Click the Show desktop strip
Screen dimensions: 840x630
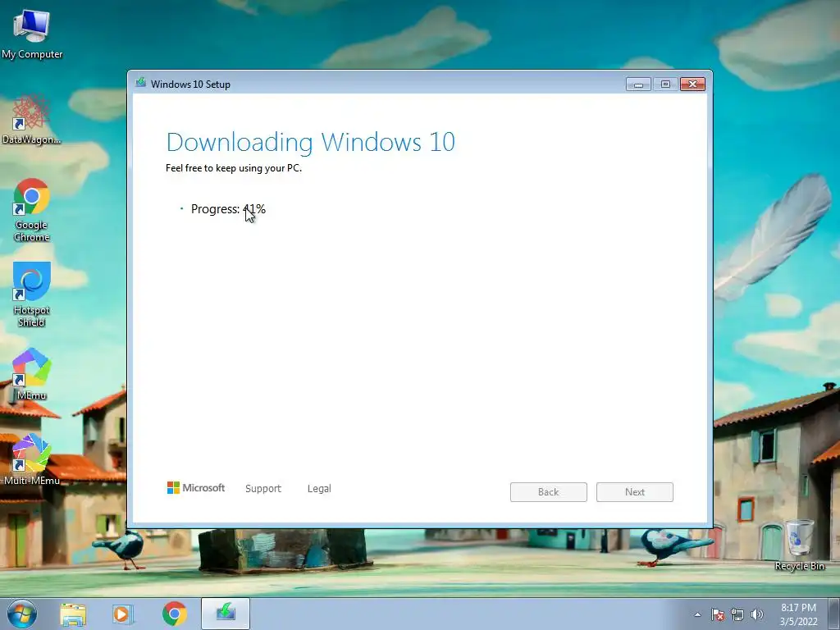pyautogui.click(x=834, y=614)
